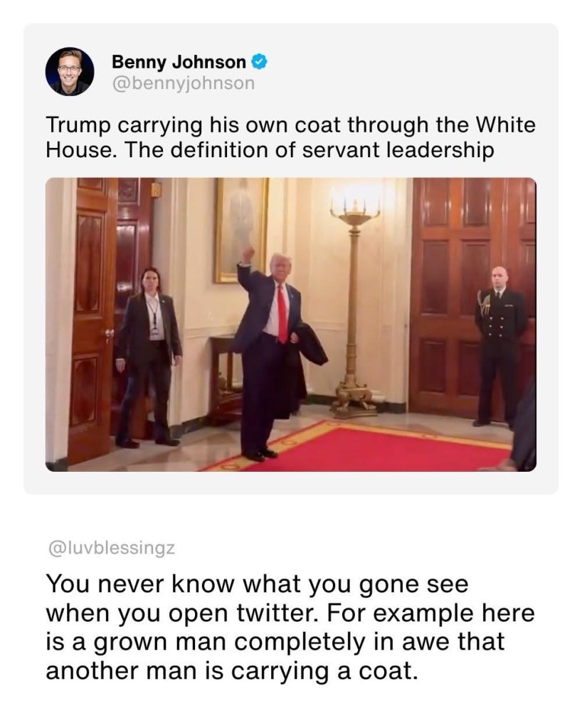
Task: Click the woman in black suit near the door
Action: (148, 357)
